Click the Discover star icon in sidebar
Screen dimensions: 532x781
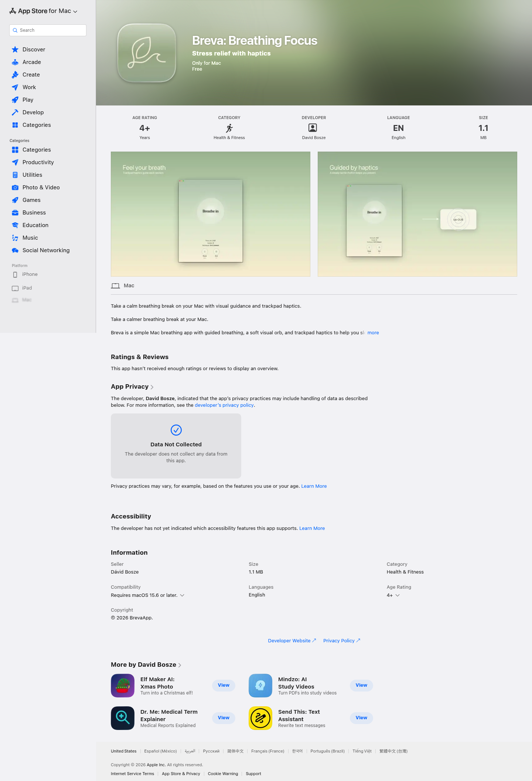[x=15, y=50]
